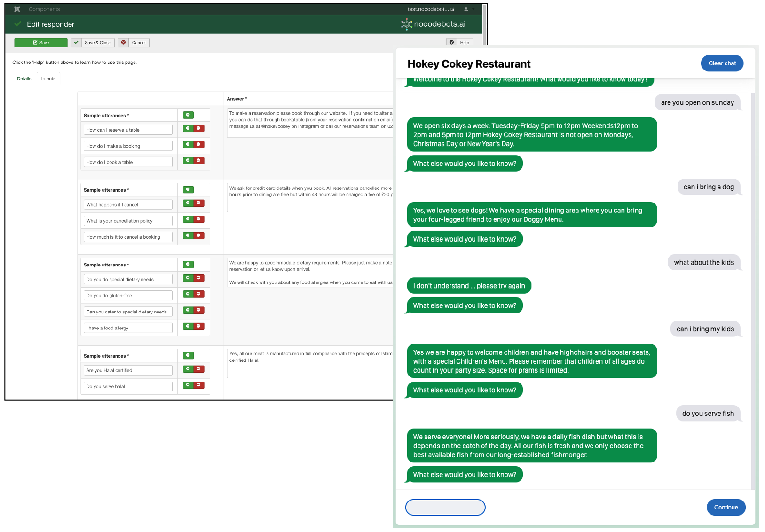The image size is (765, 532).
Task: Open the Components menu
Action: (x=44, y=9)
